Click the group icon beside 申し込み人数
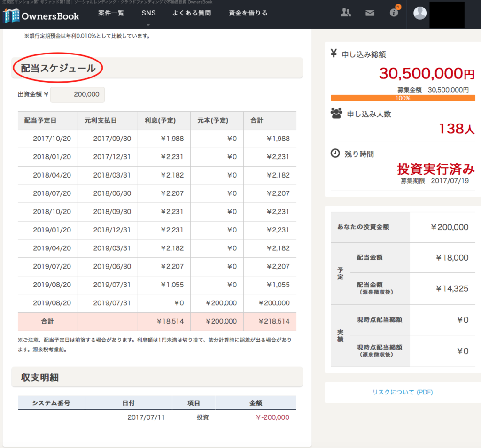The image size is (481, 448). tap(336, 113)
